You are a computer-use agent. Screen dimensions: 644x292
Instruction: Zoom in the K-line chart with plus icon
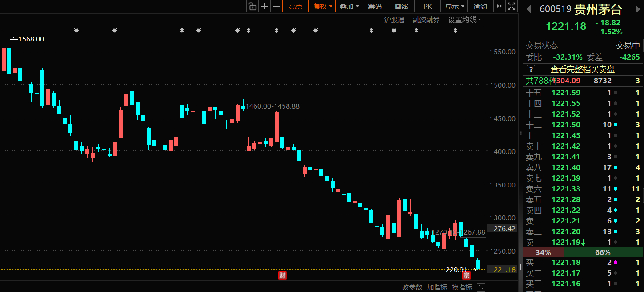(x=264, y=6)
